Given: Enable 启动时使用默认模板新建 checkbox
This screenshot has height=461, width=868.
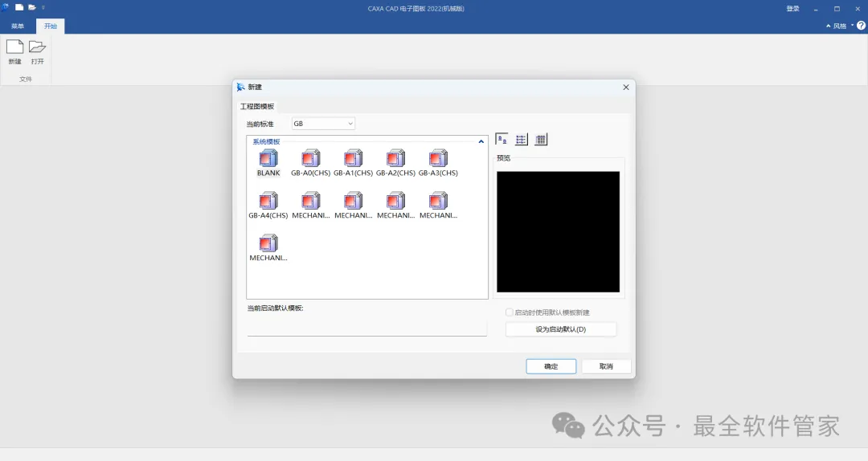Looking at the screenshot, I should tap(510, 312).
